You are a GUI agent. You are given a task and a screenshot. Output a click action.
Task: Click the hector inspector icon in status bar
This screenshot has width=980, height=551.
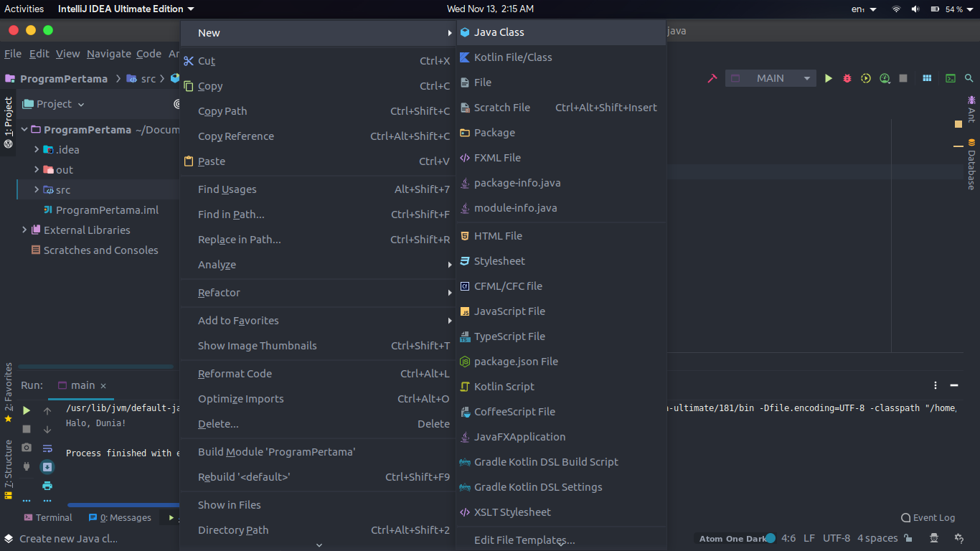pyautogui.click(x=934, y=538)
